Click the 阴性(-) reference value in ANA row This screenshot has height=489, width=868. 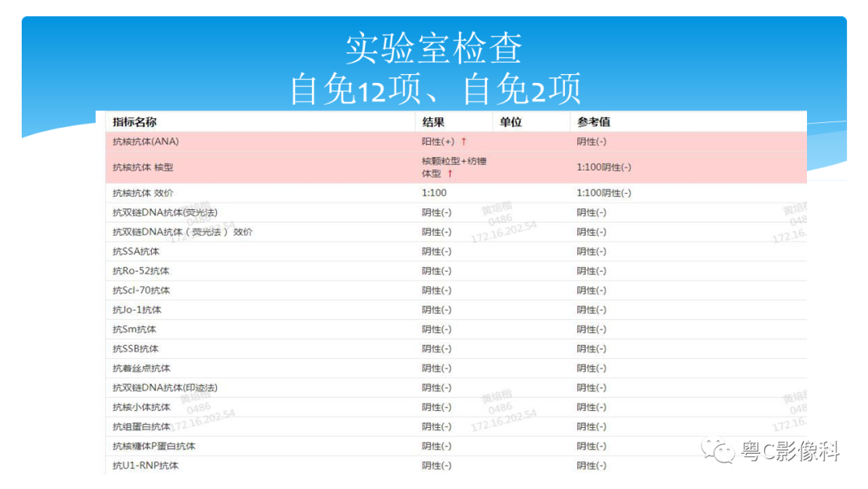coord(592,142)
